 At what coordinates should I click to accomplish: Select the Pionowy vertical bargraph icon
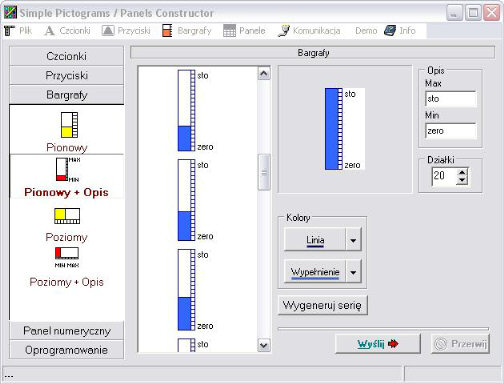(x=69, y=125)
